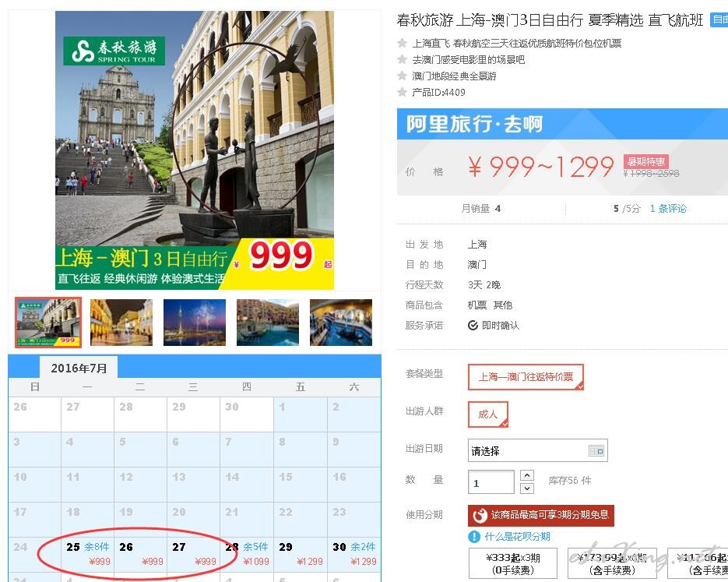Screen dimensions: 728x582
Task: Select the 成人 traveler type option
Action: (x=488, y=414)
